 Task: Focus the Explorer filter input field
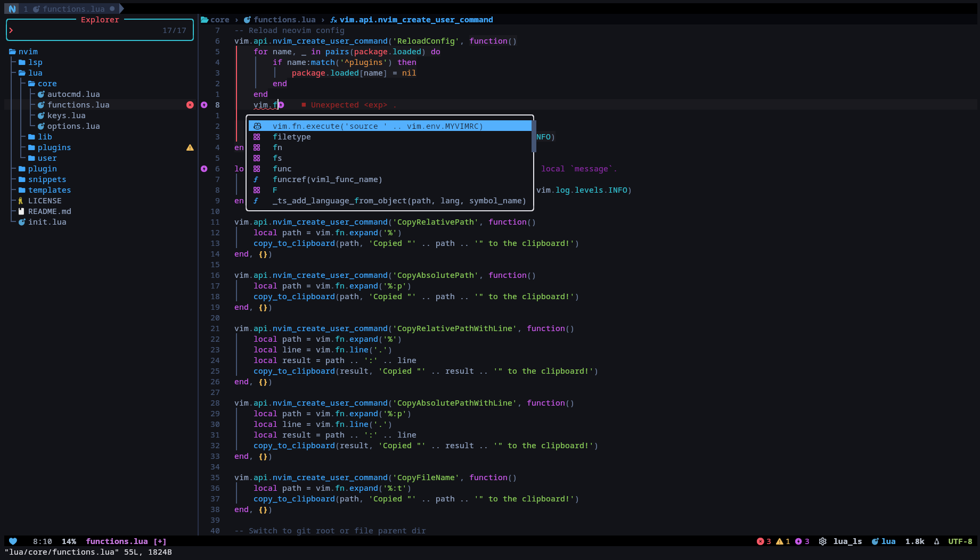tap(100, 30)
